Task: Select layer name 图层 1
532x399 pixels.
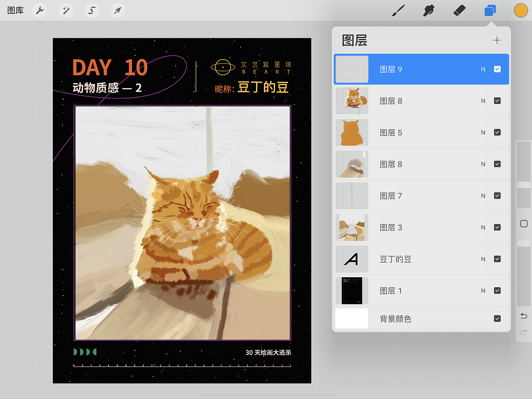Action: (391, 291)
